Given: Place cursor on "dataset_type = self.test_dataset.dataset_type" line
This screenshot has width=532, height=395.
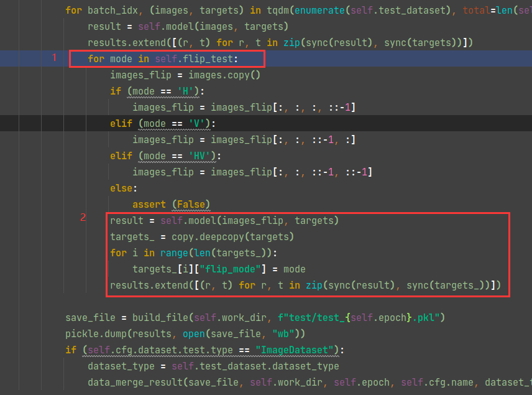Looking at the screenshot, I should 213,366.
